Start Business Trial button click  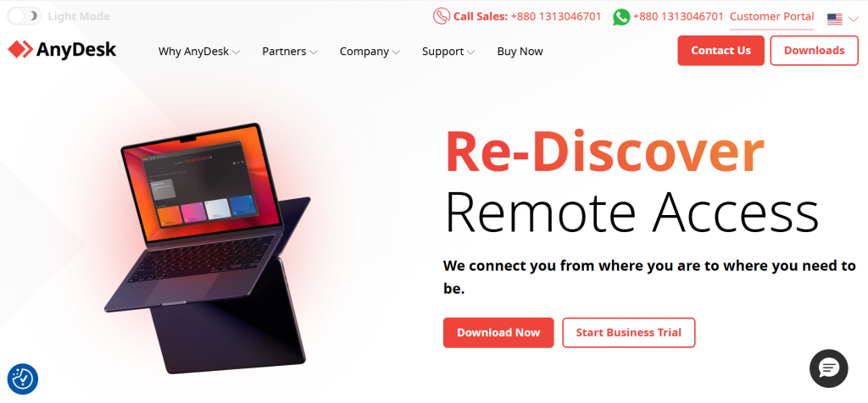[x=629, y=333]
